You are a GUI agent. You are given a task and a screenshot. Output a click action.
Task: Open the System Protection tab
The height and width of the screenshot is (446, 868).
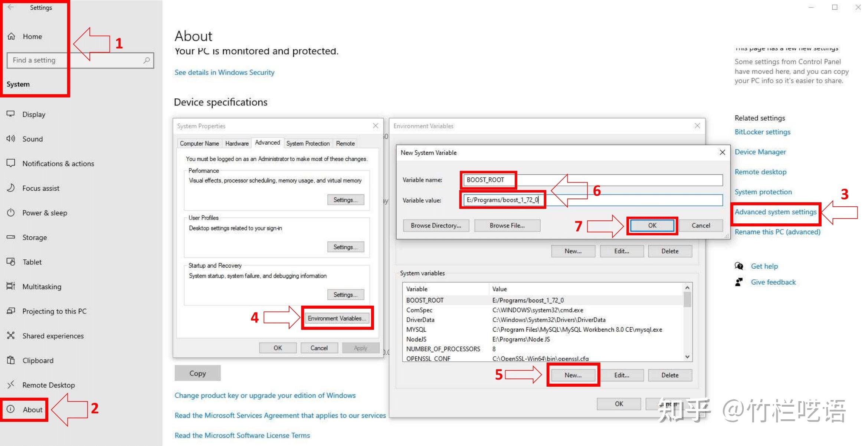click(x=308, y=143)
